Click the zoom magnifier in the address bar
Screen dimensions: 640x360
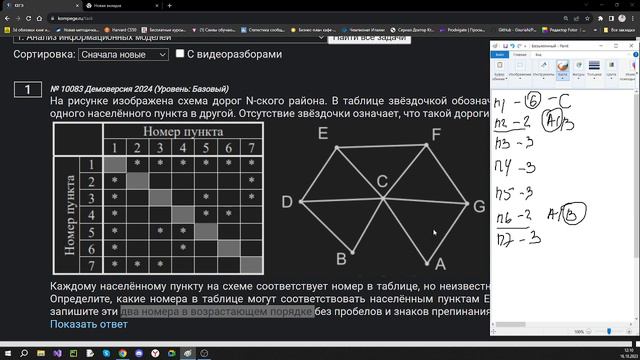pos(566,18)
